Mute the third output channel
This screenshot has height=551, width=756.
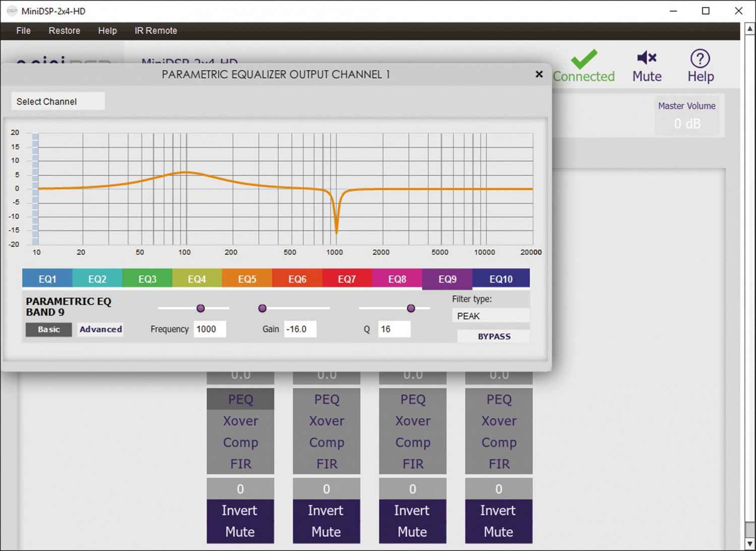point(413,532)
